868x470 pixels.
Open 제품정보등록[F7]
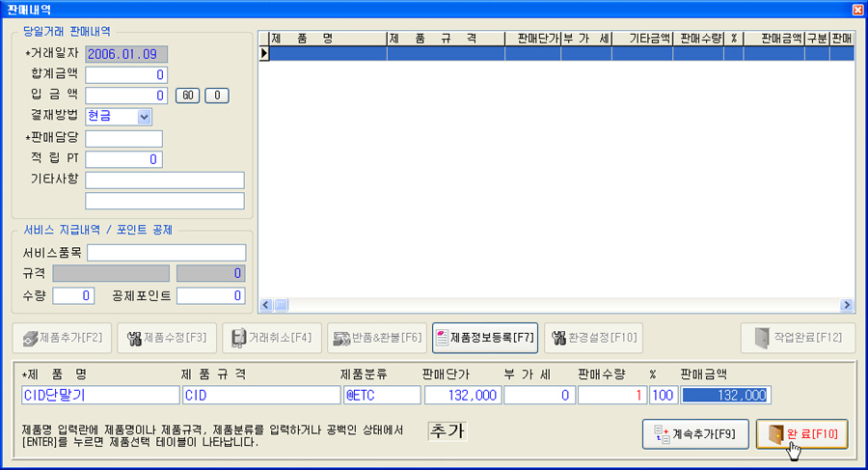coord(485,338)
